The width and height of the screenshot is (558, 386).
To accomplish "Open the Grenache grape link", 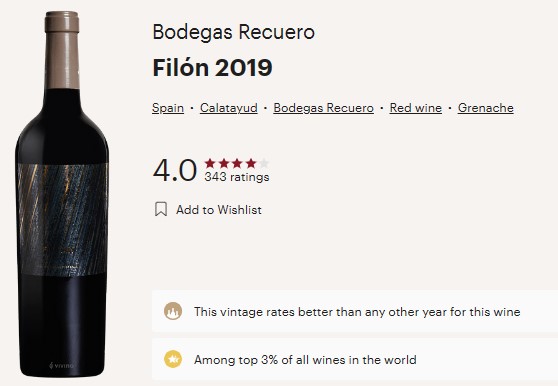I will tap(486, 108).
